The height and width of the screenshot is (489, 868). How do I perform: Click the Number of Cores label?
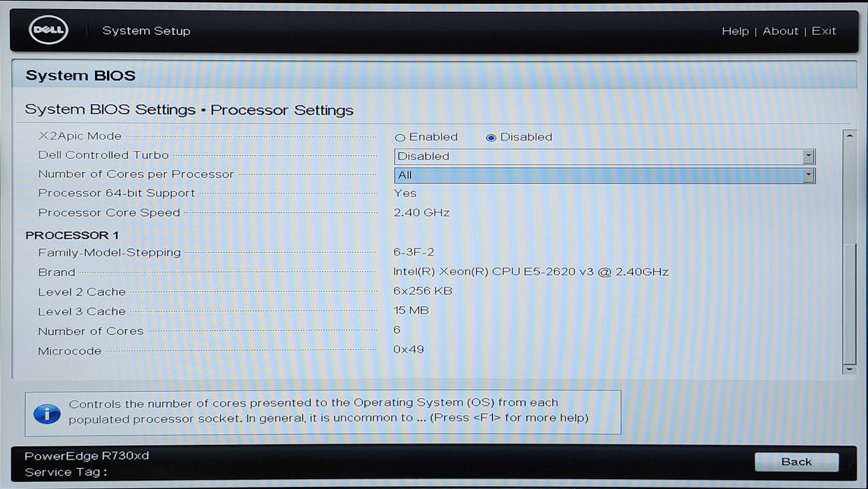pos(91,331)
